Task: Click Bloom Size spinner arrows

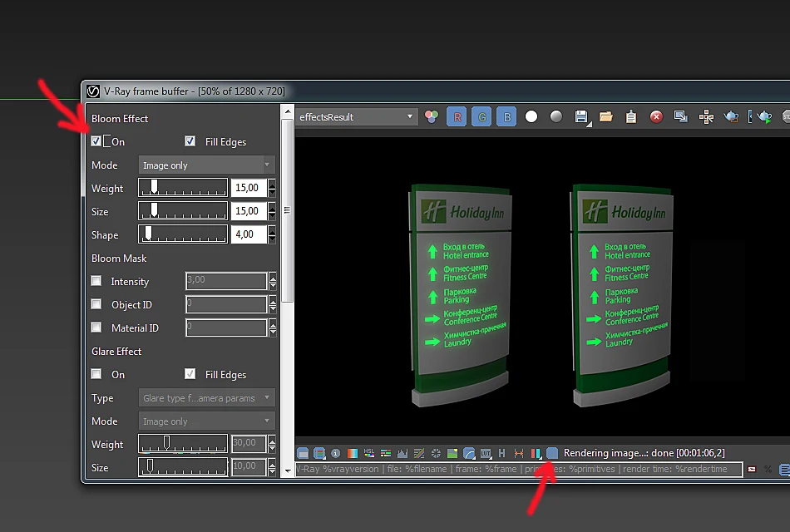Action: pyautogui.click(x=272, y=211)
